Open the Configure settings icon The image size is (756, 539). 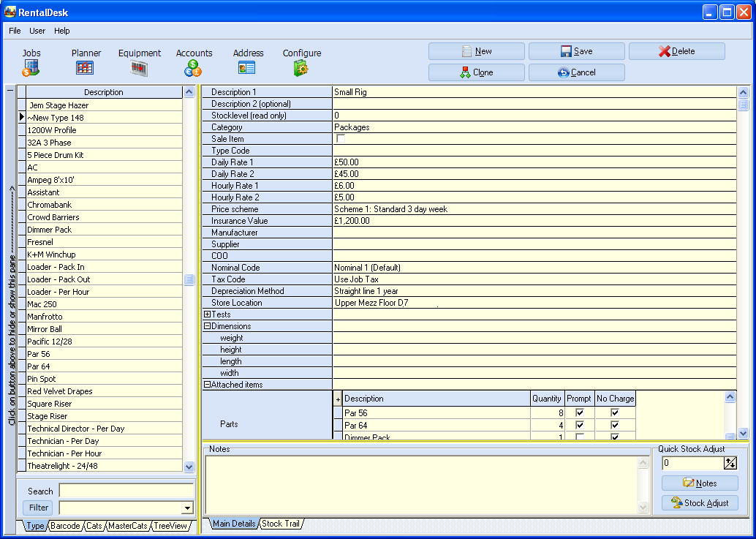[x=300, y=69]
